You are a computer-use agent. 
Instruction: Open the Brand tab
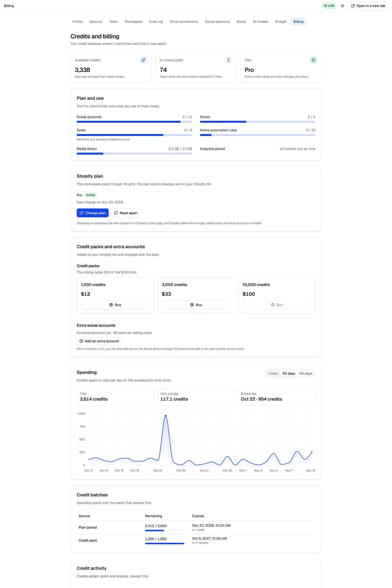pos(241,22)
